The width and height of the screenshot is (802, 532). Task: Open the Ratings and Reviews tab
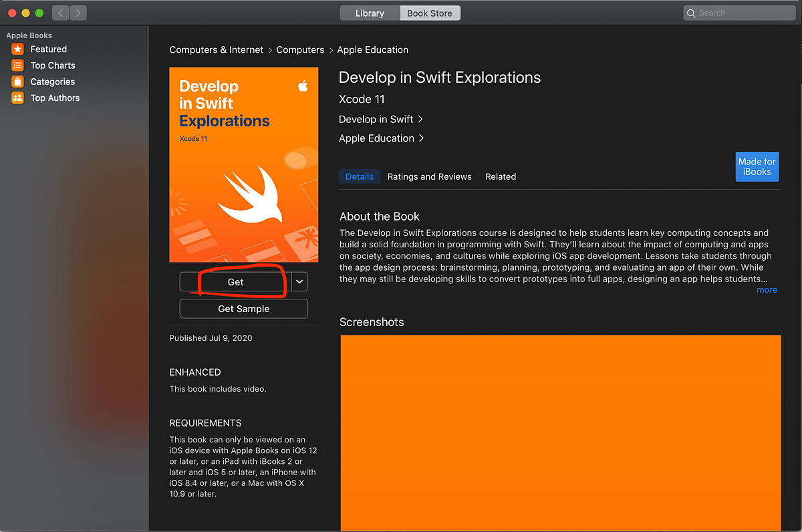click(430, 176)
